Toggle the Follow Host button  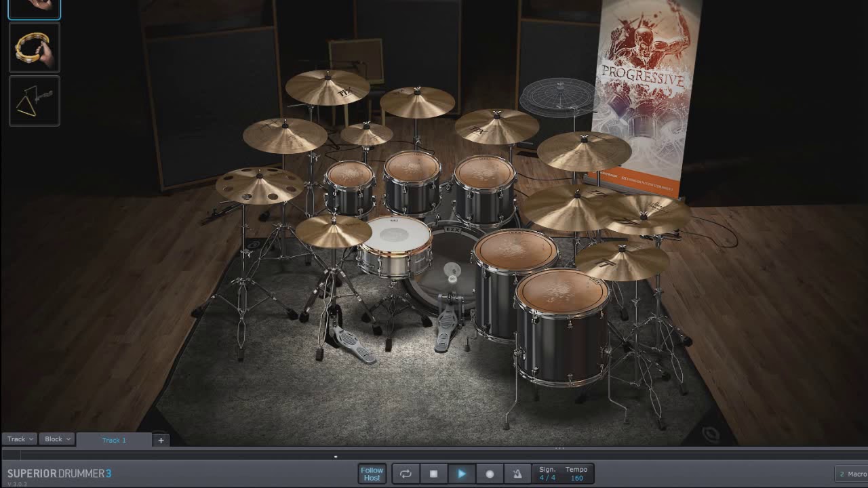tap(372, 474)
